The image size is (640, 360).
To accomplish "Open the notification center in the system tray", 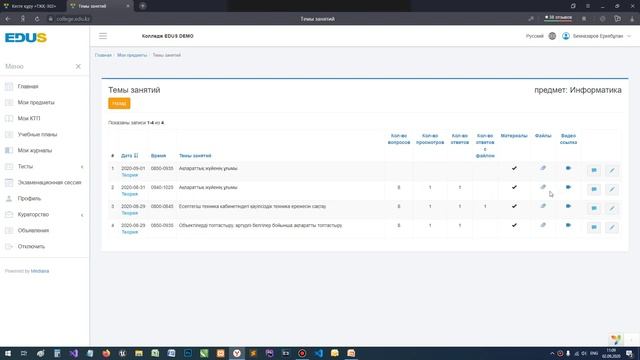I will tap(629, 353).
